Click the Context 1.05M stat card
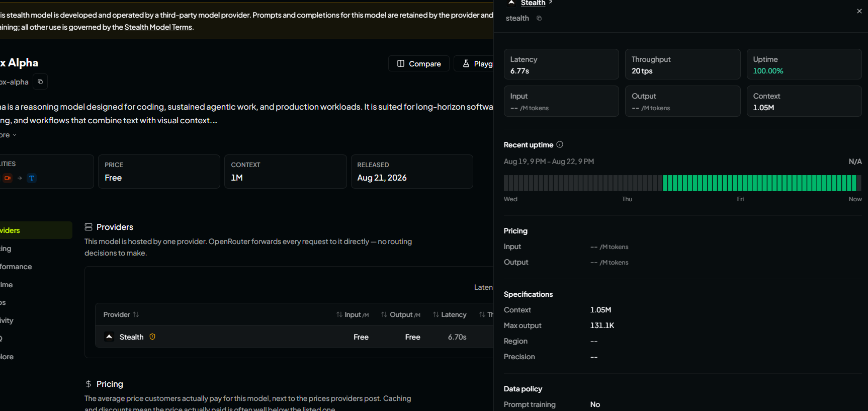This screenshot has height=411, width=868. click(x=804, y=101)
